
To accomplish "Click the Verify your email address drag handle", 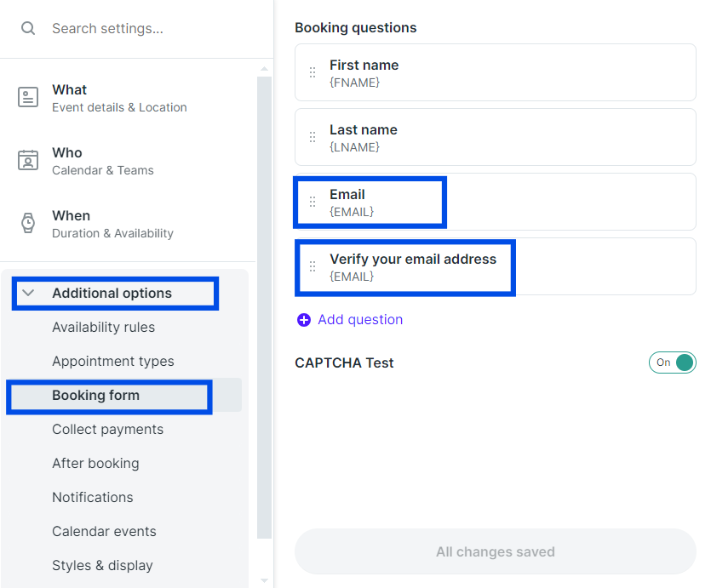I will tap(312, 266).
